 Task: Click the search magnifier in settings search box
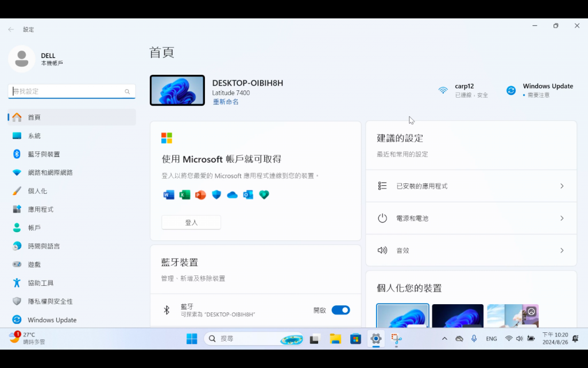tap(127, 91)
